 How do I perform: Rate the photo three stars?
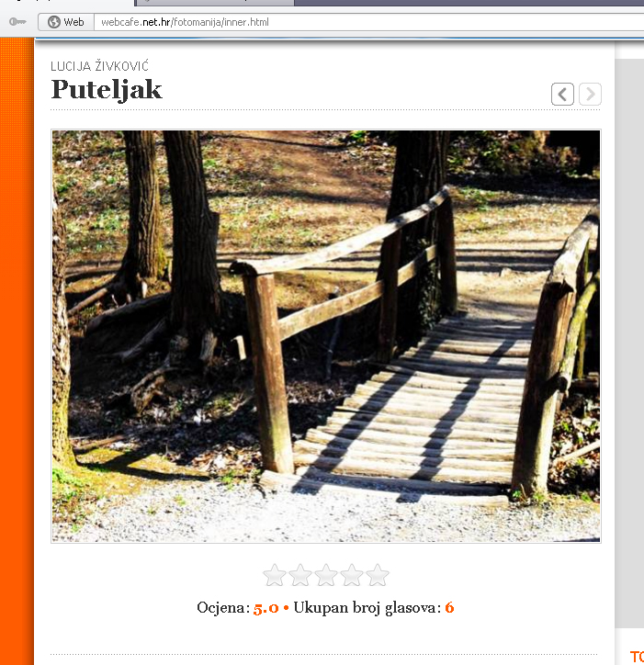(x=326, y=576)
